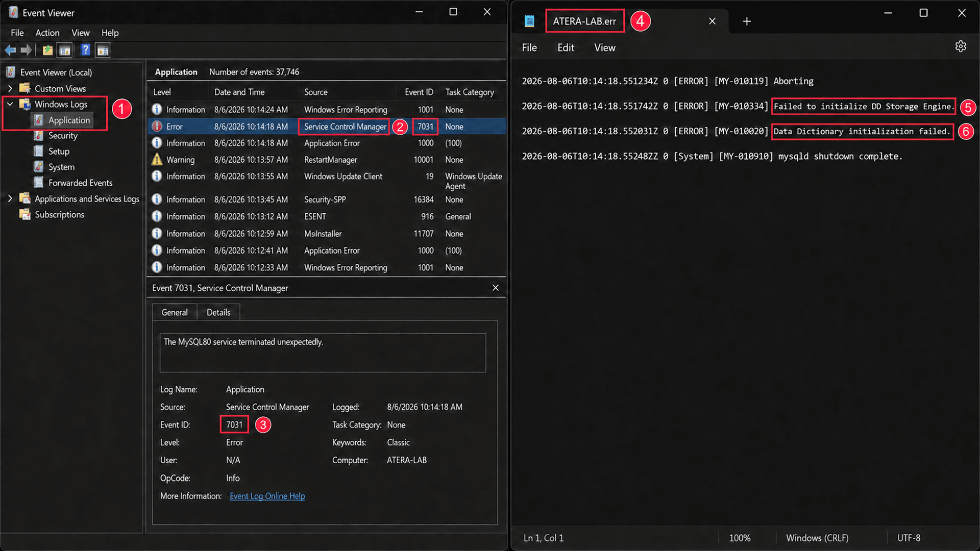The height and width of the screenshot is (551, 980).
Task: Collapse the Windows Logs tree node
Action: point(10,104)
